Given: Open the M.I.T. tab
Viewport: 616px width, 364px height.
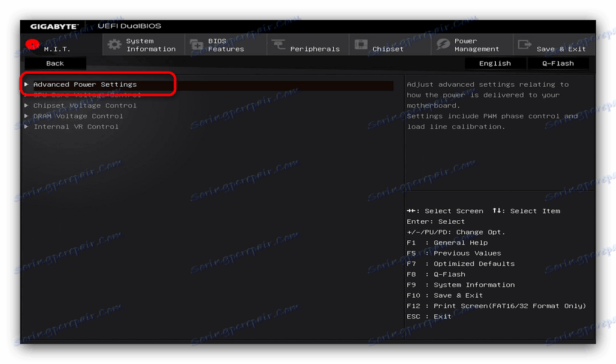Looking at the screenshot, I should point(61,44).
